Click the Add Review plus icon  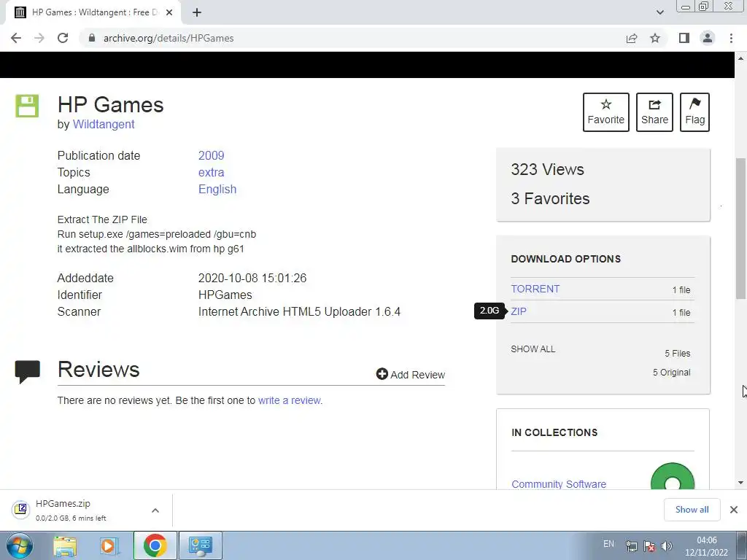[x=382, y=374]
